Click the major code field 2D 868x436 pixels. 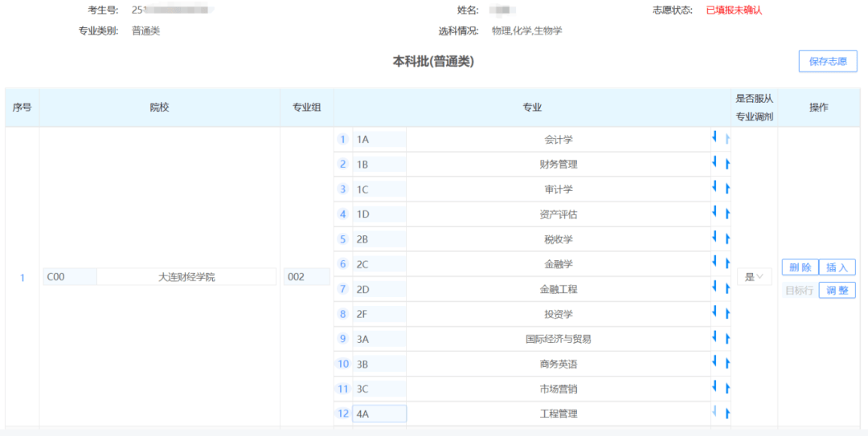point(379,289)
